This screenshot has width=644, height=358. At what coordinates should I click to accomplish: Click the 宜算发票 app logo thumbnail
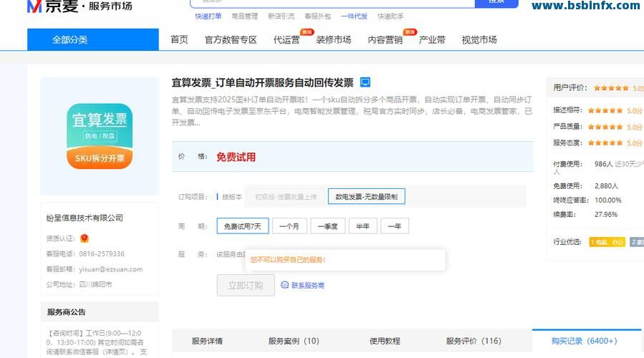point(100,136)
